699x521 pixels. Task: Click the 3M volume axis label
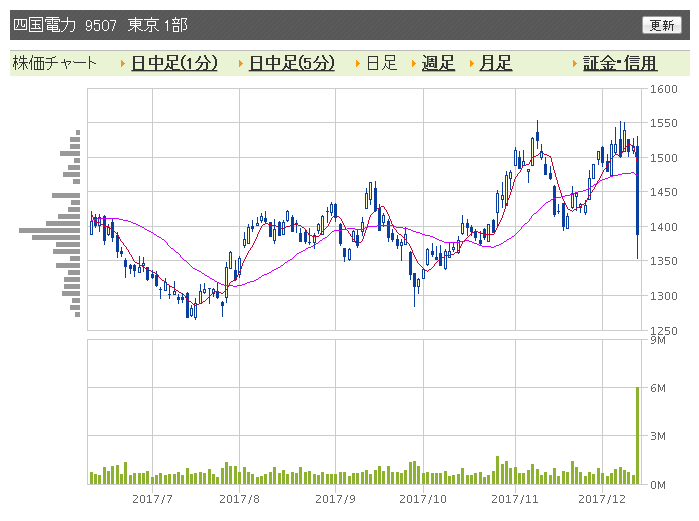658,436
